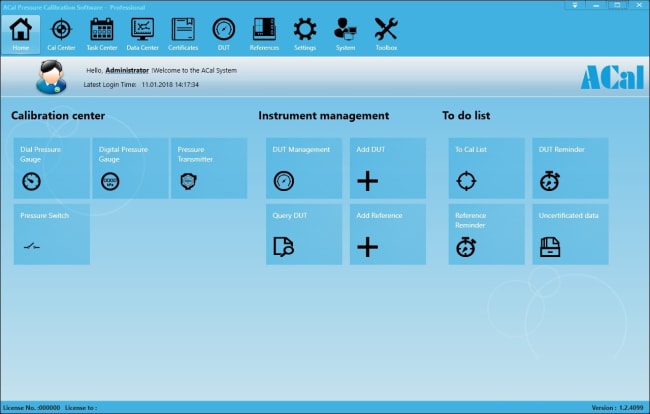650x414 pixels.
Task: Click the ACal logo
Action: pyautogui.click(x=612, y=77)
